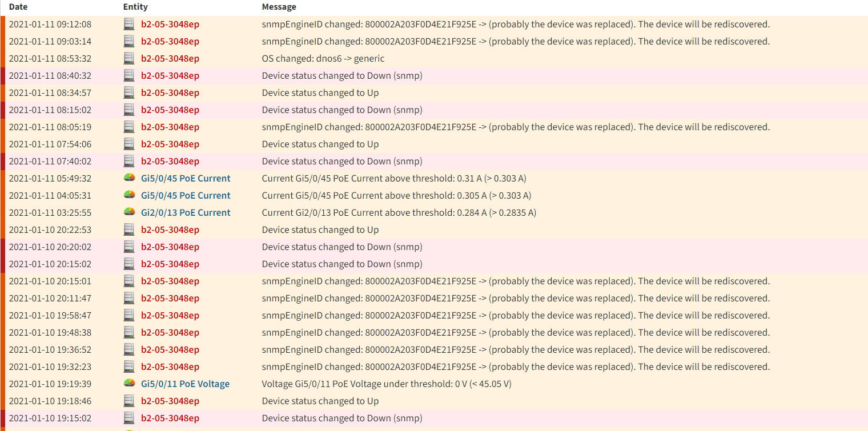Click the Entity column header

click(x=135, y=7)
